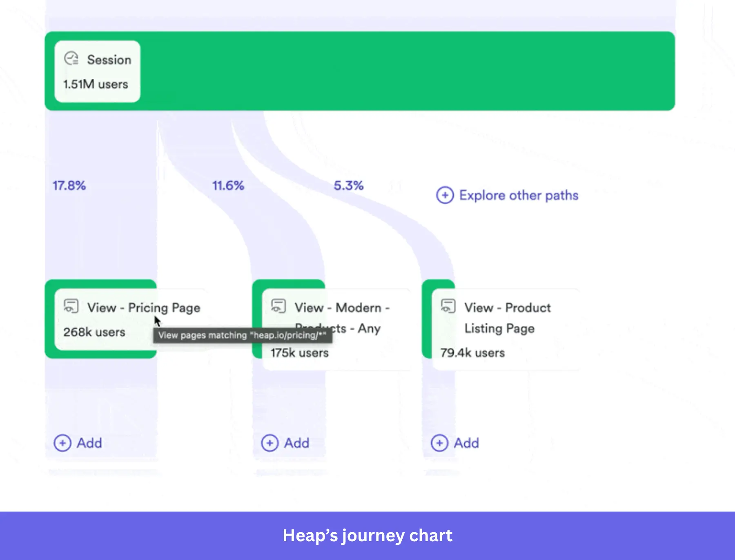This screenshot has height=560, width=735.
Task: Open Add under the Pricing Page column
Action: [78, 443]
